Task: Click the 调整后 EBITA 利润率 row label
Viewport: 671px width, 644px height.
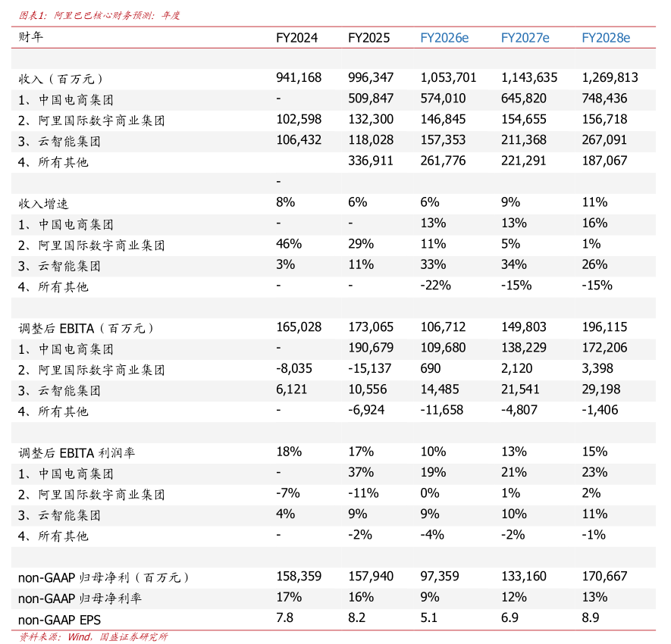Action: point(77,452)
